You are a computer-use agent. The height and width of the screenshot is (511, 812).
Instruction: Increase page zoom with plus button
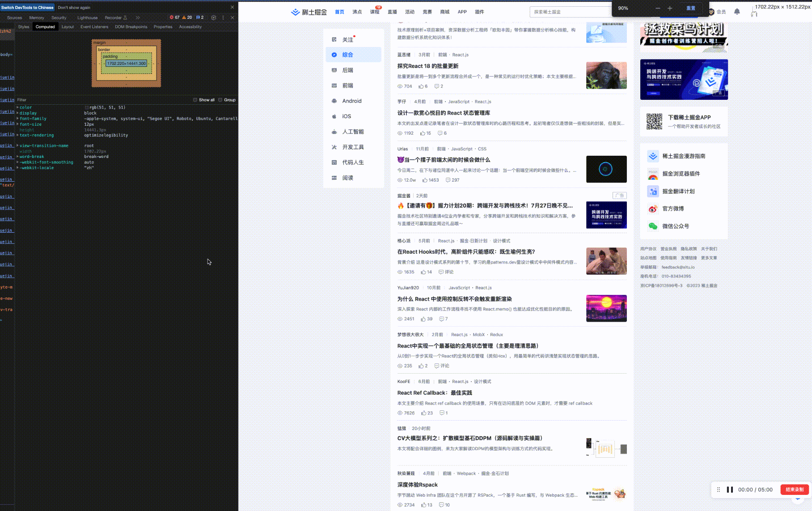(x=670, y=8)
